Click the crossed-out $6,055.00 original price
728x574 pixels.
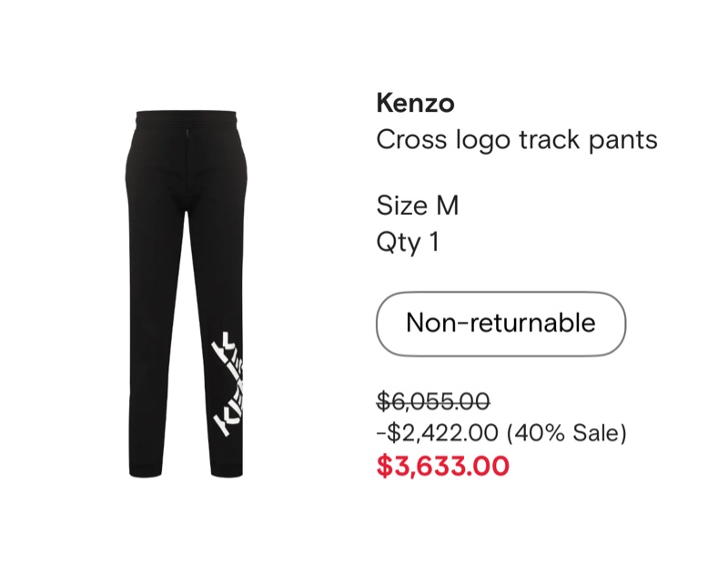433,401
